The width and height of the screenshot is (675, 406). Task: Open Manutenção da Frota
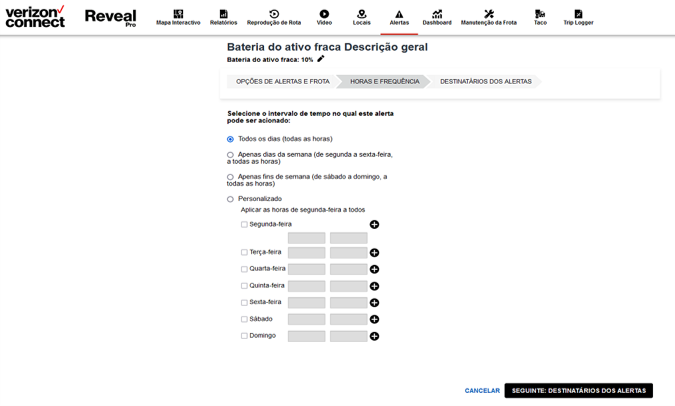[489, 18]
